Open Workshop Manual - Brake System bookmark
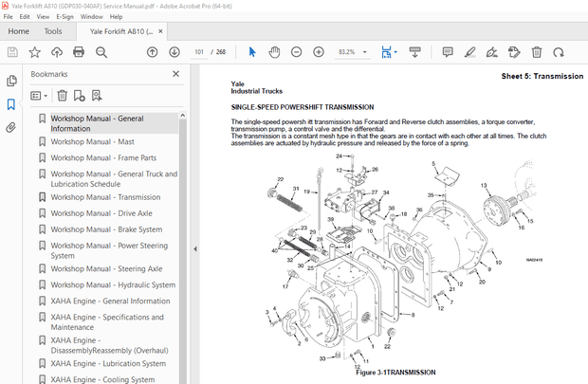The width and height of the screenshot is (588, 384). [106, 229]
